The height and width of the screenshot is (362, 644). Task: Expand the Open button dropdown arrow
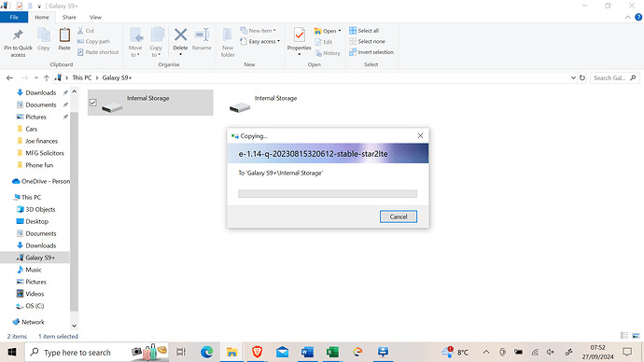coord(339,31)
